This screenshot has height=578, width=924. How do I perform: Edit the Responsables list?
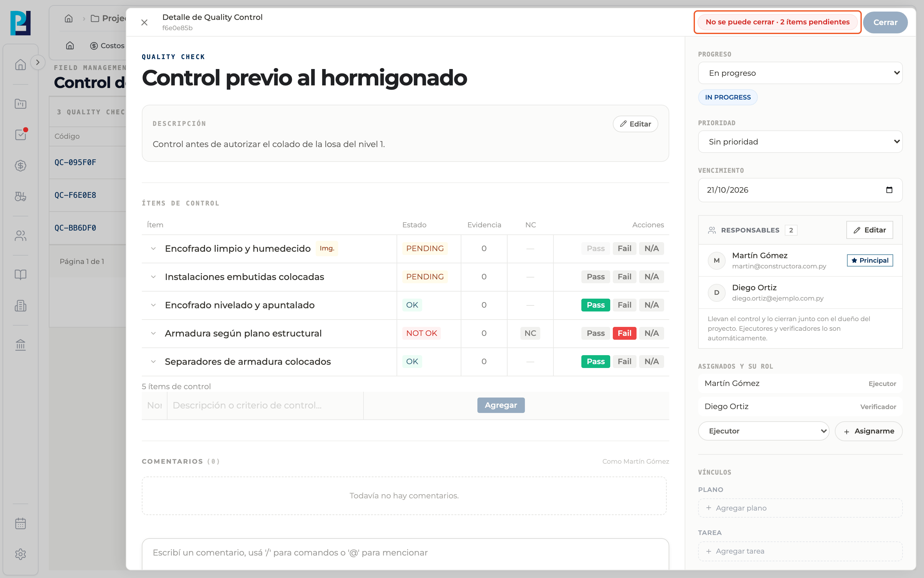pyautogui.click(x=869, y=230)
